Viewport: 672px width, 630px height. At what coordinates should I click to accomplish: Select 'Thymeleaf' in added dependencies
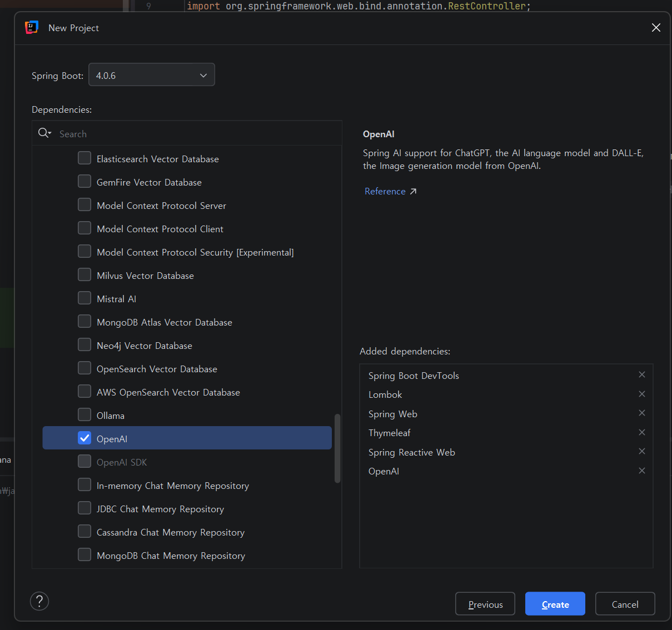coord(389,433)
